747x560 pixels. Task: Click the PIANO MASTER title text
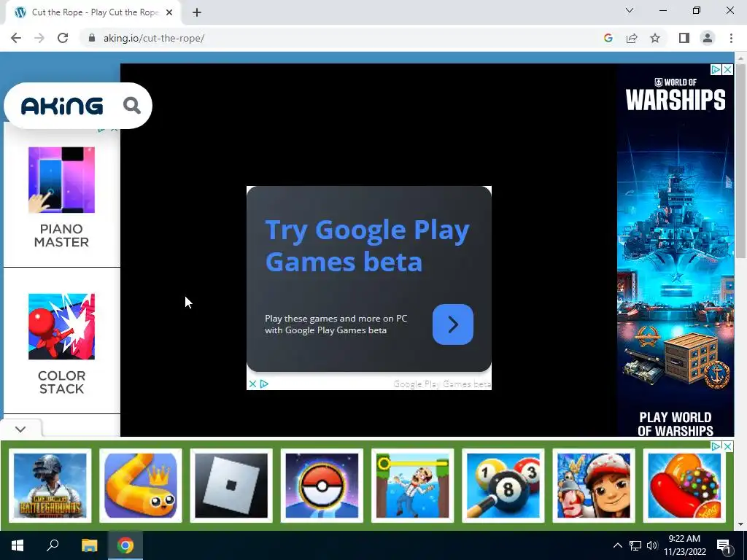[61, 236]
